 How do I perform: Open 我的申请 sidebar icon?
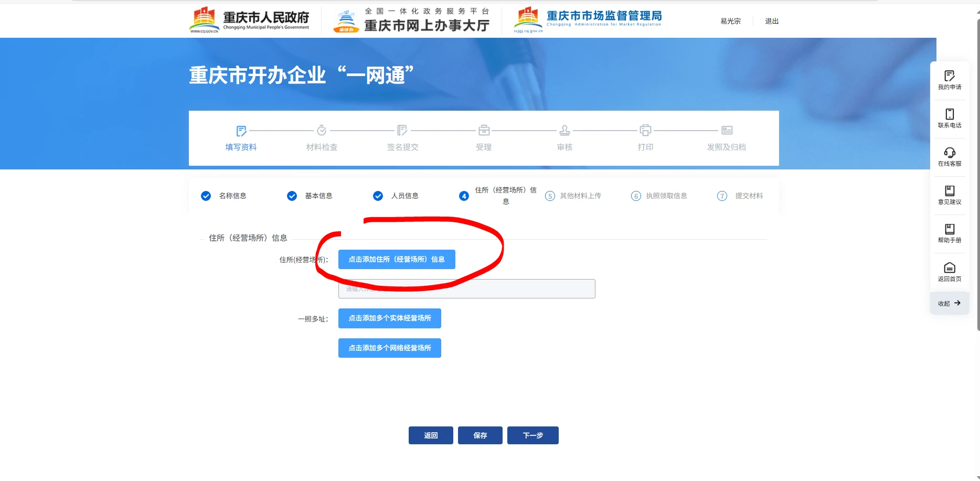(x=949, y=77)
